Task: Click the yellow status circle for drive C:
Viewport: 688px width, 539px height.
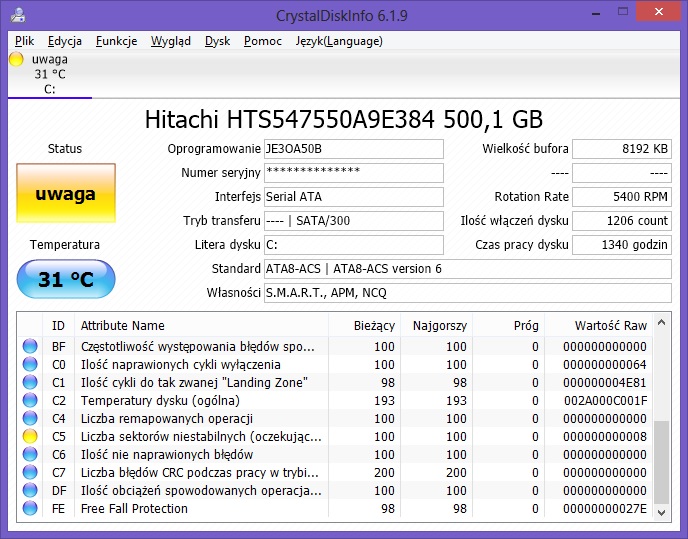Action: [16, 59]
